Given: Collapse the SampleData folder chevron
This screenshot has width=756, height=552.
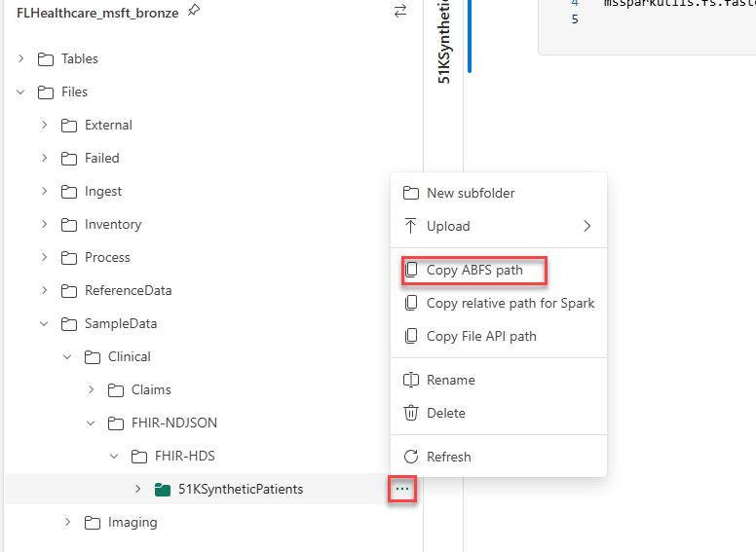Looking at the screenshot, I should click(x=44, y=323).
